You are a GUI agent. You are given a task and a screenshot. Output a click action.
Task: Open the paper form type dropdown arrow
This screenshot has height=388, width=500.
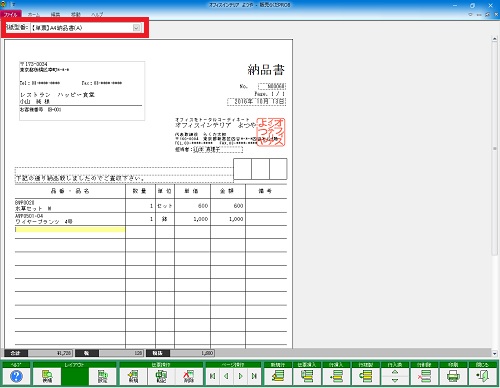pyautogui.click(x=136, y=28)
